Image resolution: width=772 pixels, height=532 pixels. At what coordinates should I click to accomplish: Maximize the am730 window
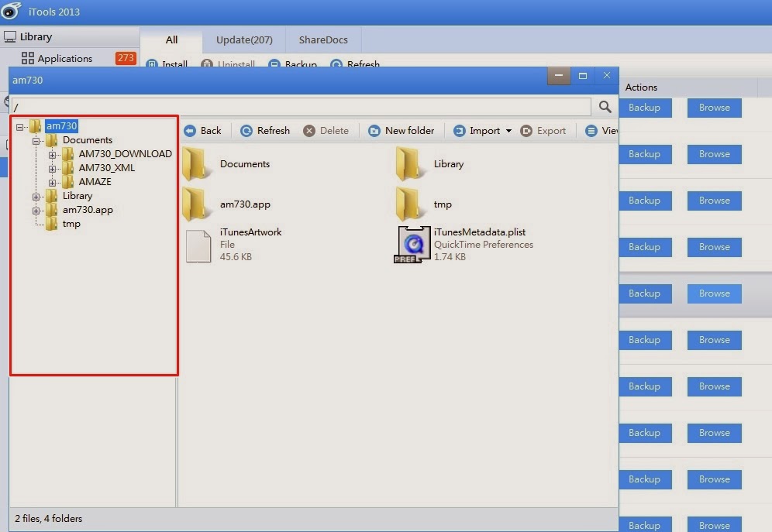pyautogui.click(x=583, y=76)
